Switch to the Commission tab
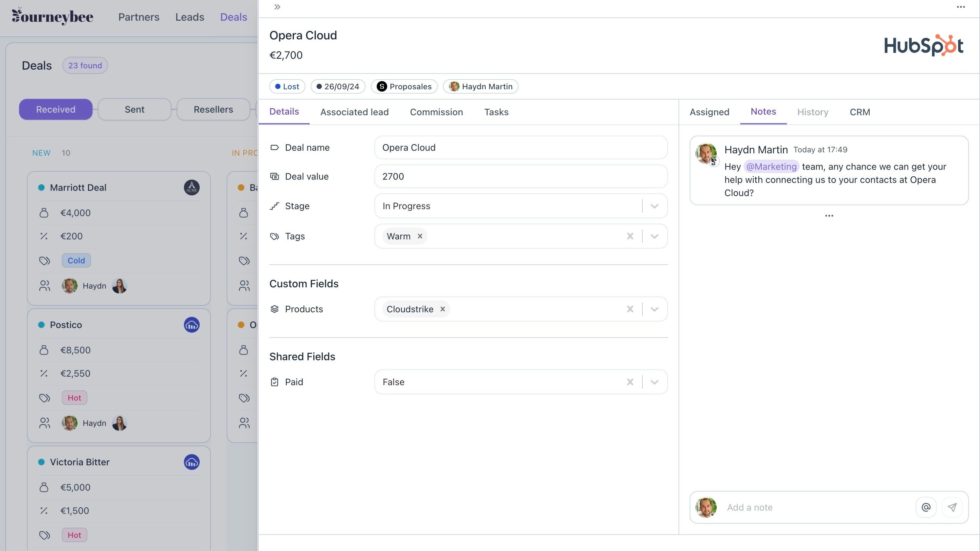The height and width of the screenshot is (551, 980). click(x=436, y=112)
